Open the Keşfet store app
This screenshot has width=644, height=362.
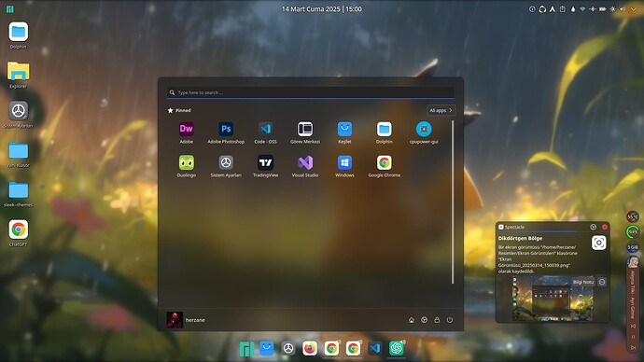(x=344, y=132)
